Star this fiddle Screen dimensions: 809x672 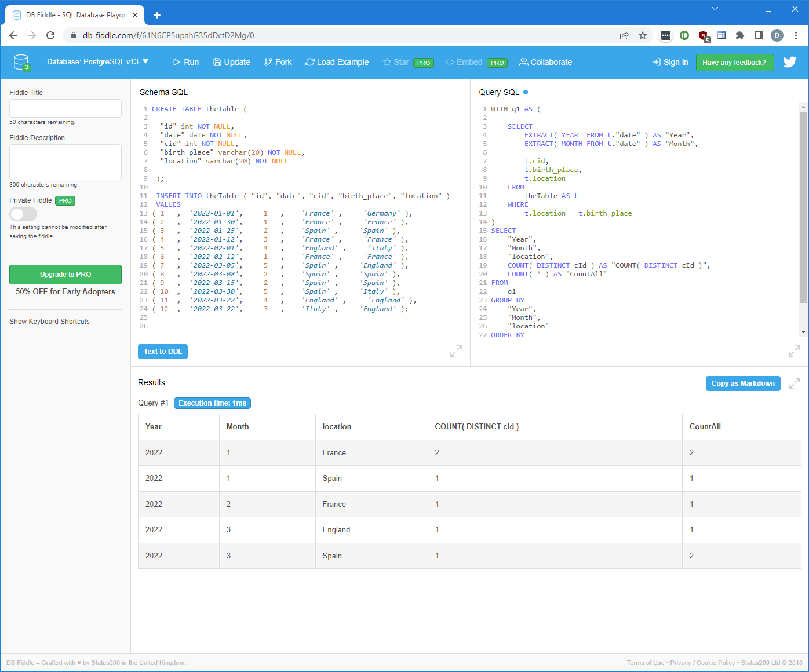click(396, 62)
